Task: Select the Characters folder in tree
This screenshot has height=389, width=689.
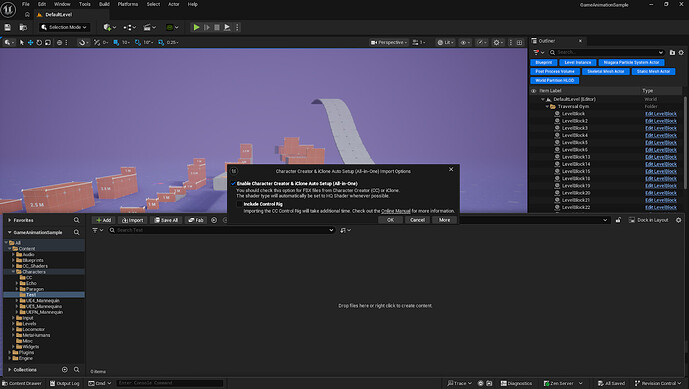Action: point(33,272)
